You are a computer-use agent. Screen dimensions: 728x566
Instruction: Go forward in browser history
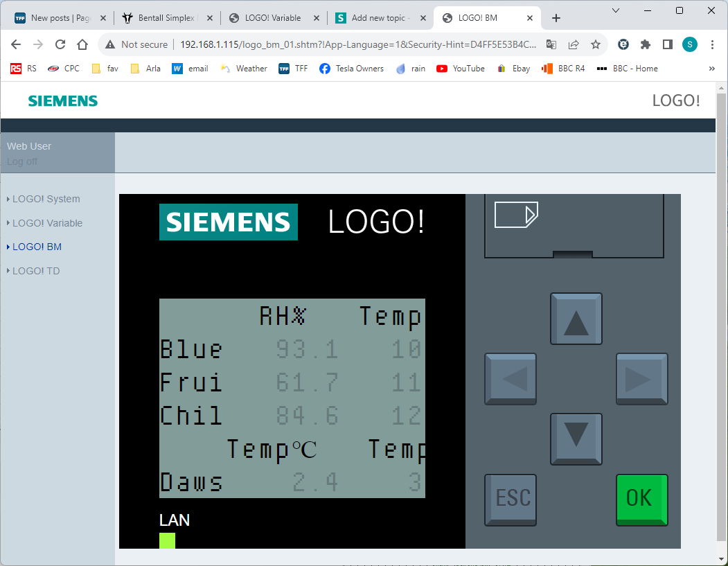(38, 44)
